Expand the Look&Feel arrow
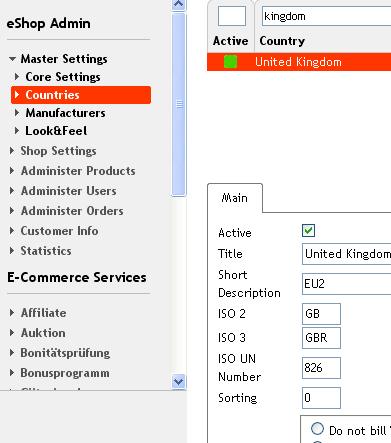Image resolution: width=391 pixels, height=443 pixels. click(17, 131)
